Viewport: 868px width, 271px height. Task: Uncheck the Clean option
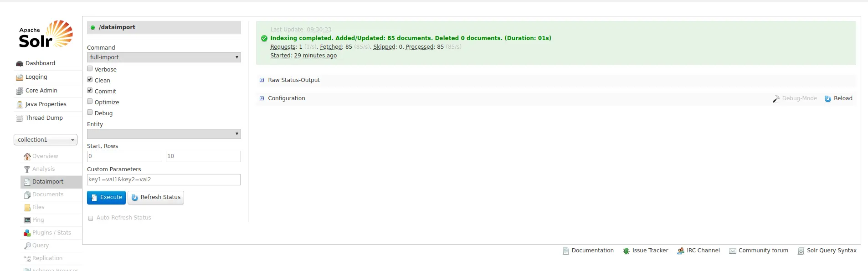tap(90, 80)
